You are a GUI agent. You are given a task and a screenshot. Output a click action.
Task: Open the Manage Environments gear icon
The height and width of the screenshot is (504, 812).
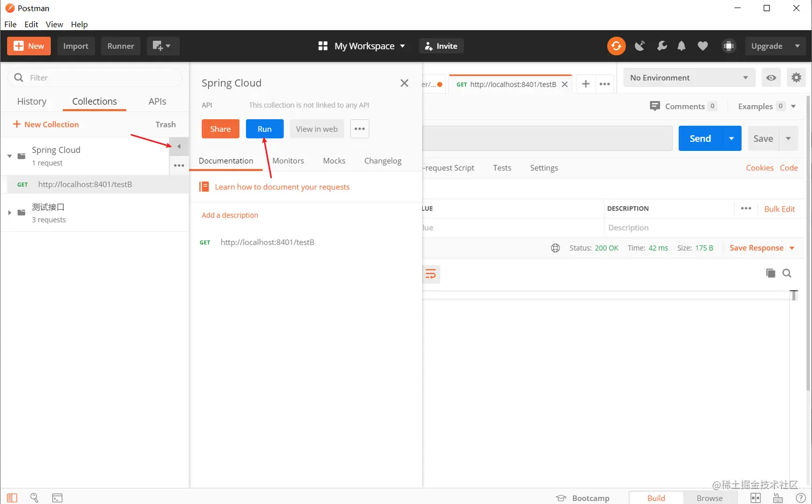click(796, 78)
